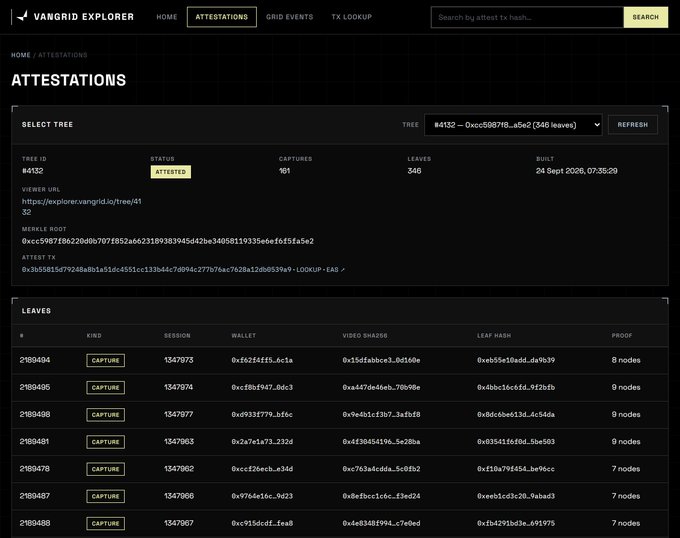
Task: Open the Tree selector dropdown
Action: [513, 125]
